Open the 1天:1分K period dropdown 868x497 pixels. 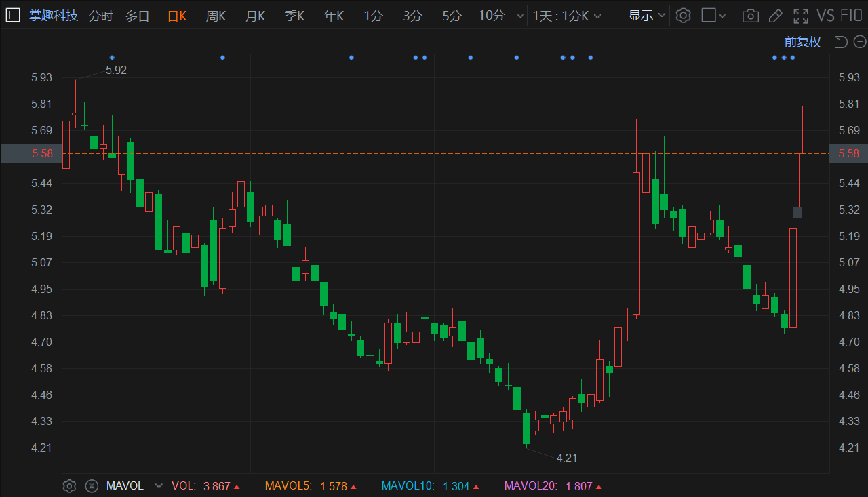coord(568,16)
